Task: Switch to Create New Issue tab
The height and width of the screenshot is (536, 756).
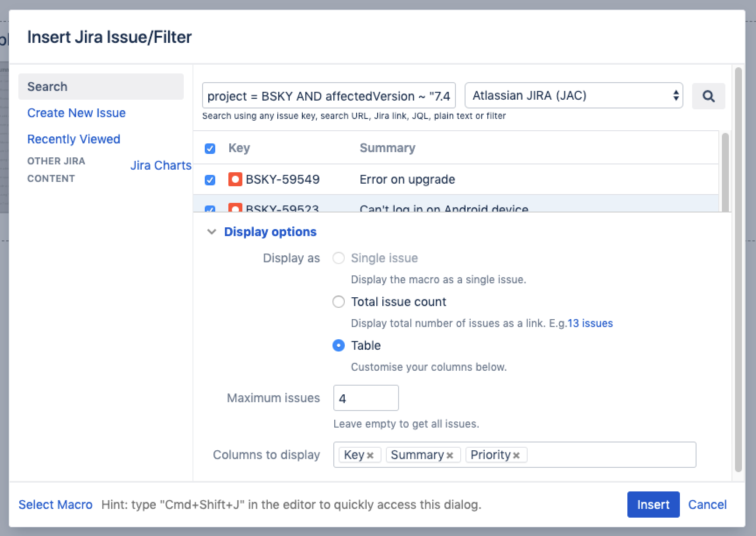Action: [76, 113]
